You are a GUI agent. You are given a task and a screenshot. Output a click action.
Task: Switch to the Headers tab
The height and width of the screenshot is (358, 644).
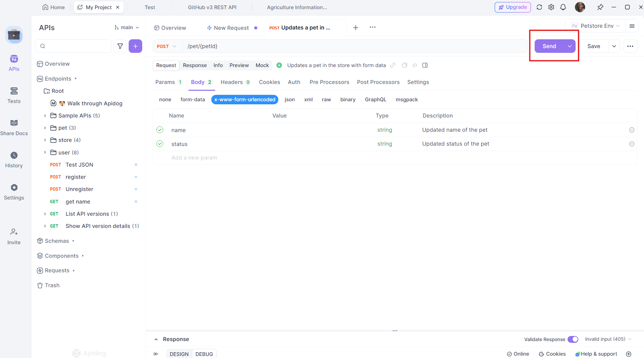point(235,82)
